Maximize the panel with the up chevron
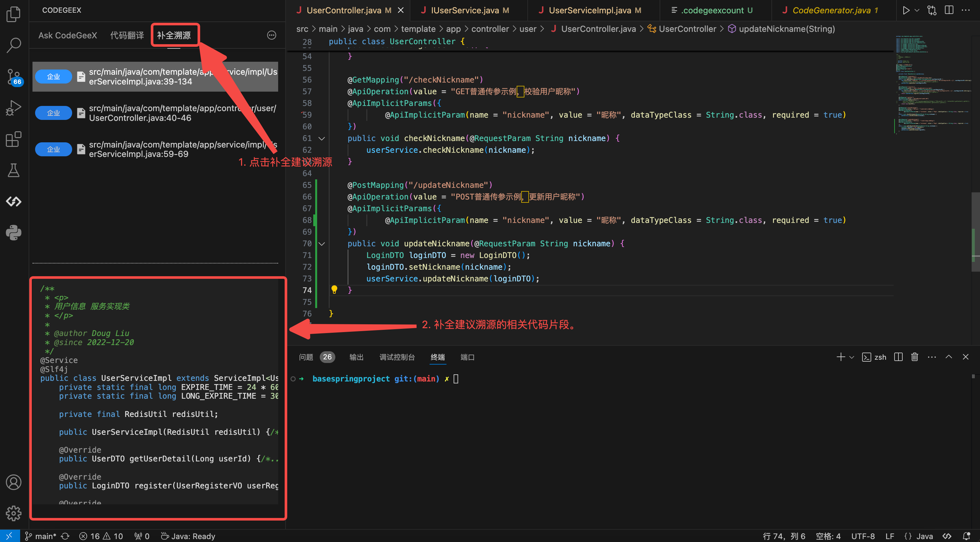Screen dimensions: 980x542 [949, 357]
